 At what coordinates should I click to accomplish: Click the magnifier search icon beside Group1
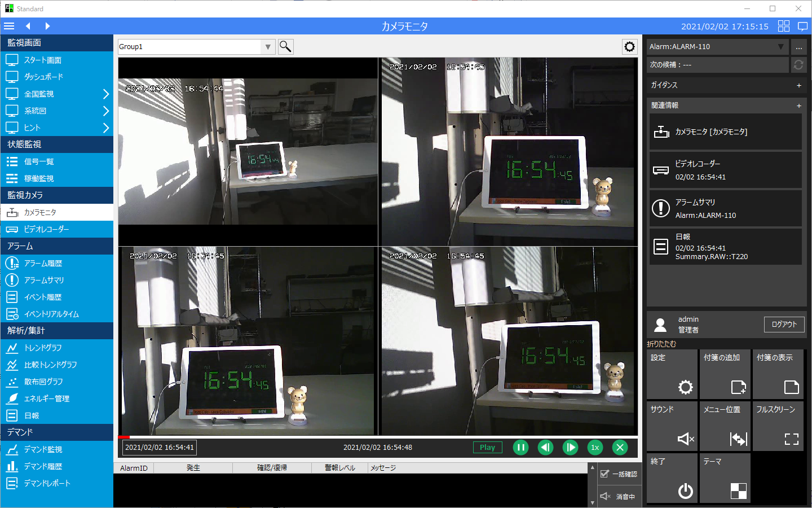click(x=285, y=47)
